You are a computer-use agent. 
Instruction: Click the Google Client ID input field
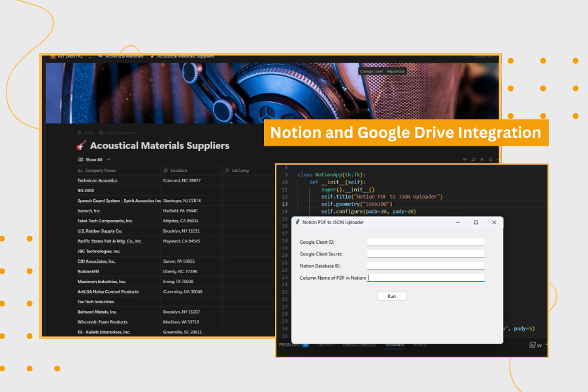pos(425,242)
